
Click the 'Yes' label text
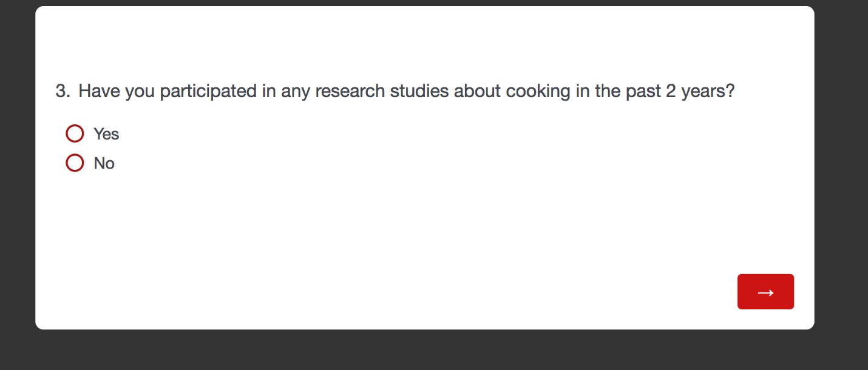click(106, 134)
